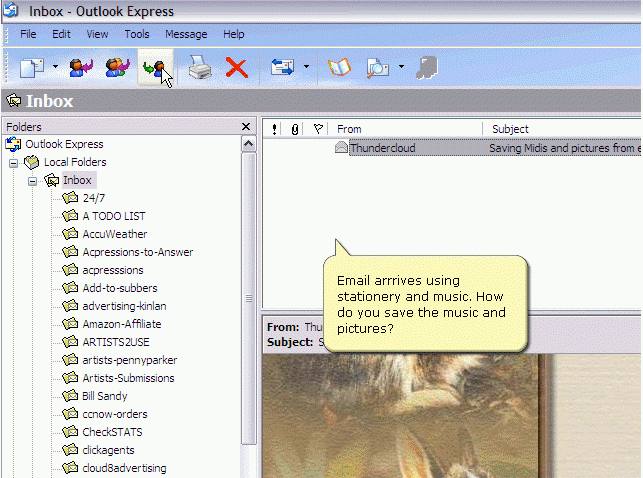Click the Inbox tree folder icon
The image size is (643, 478).
(x=52, y=180)
